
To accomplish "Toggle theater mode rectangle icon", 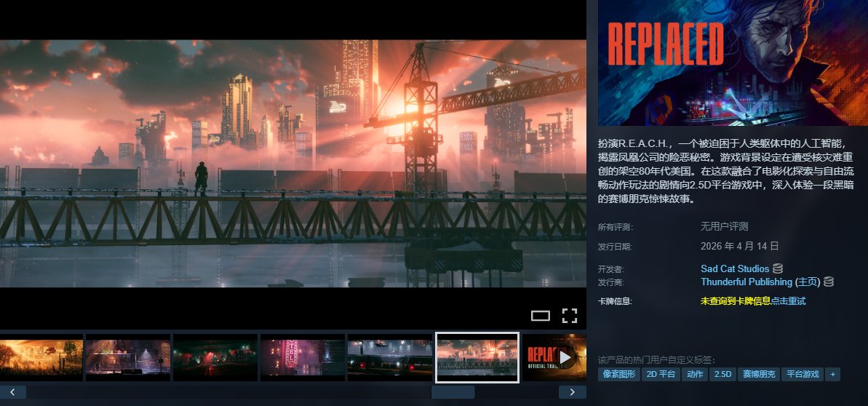I will pyautogui.click(x=541, y=316).
